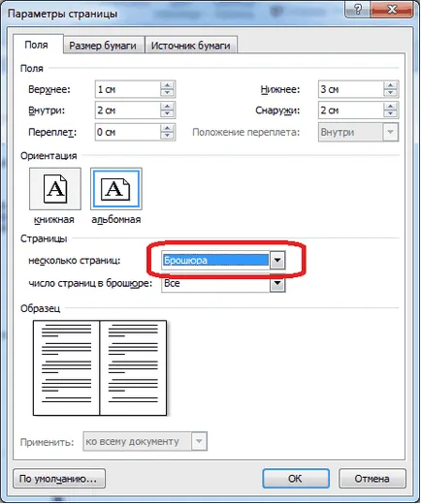Screen dimensions: 421x504
Task: Open the Размер бумаги tab
Action: 103,46
